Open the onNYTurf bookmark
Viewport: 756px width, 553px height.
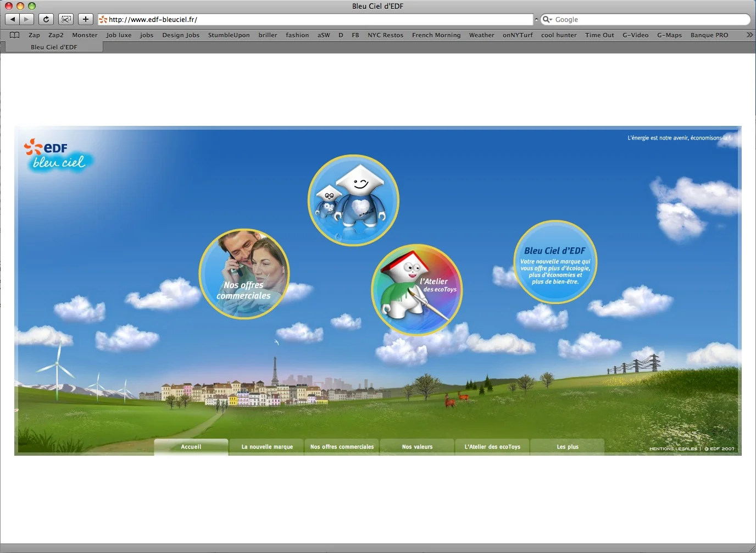[x=518, y=35]
